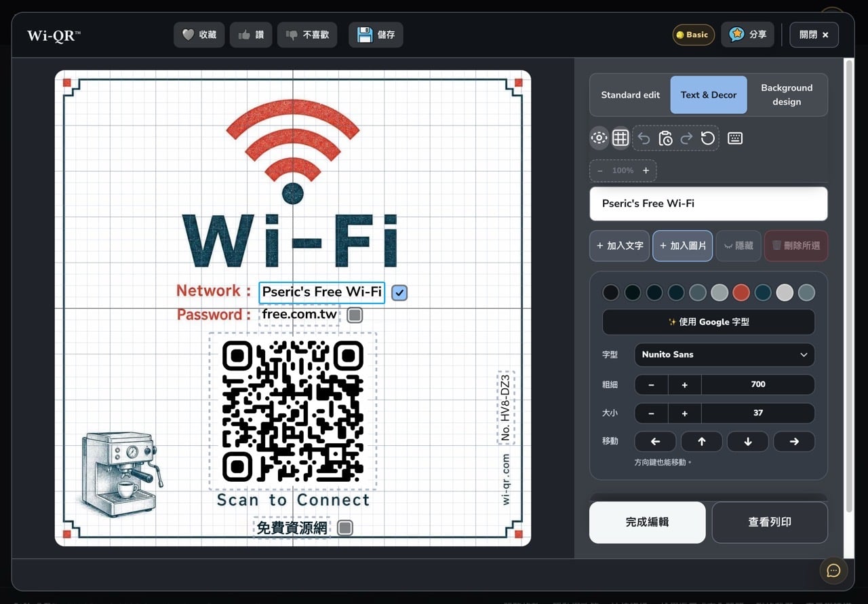The width and height of the screenshot is (868, 604).
Task: Check the box beside free.com.tw
Action: point(355,315)
